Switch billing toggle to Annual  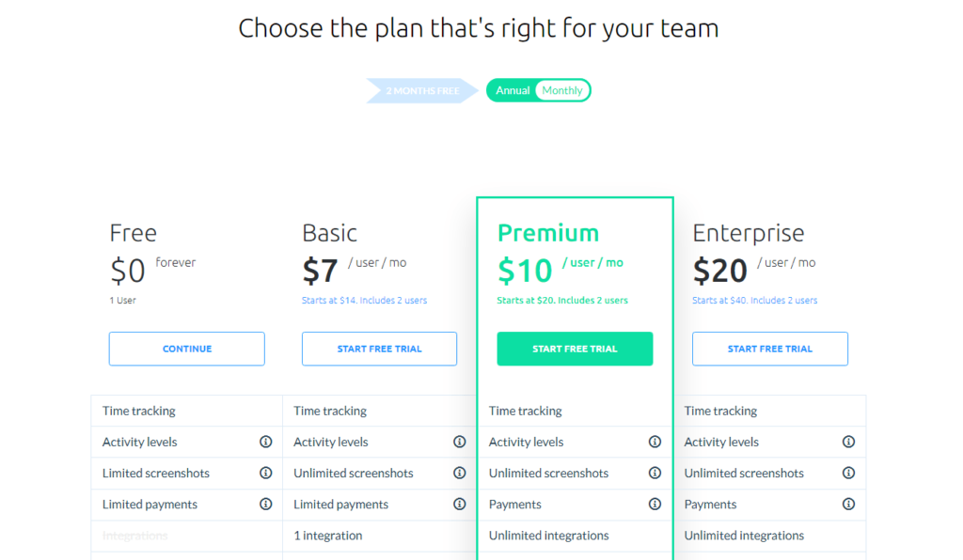click(x=513, y=90)
